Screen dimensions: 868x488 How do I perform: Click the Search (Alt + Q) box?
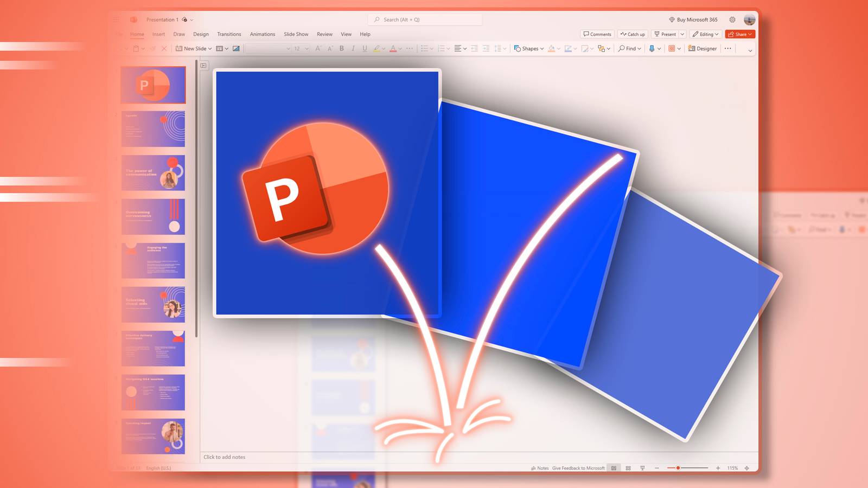pyautogui.click(x=425, y=20)
